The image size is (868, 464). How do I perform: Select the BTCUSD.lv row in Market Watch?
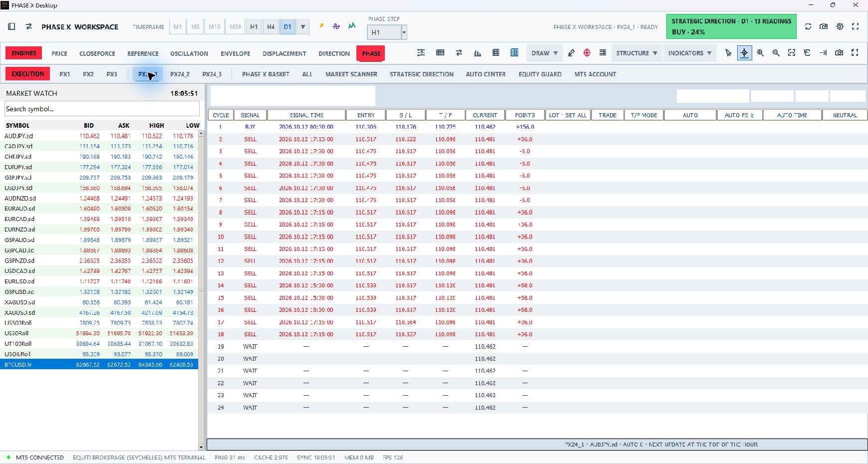[x=99, y=365]
